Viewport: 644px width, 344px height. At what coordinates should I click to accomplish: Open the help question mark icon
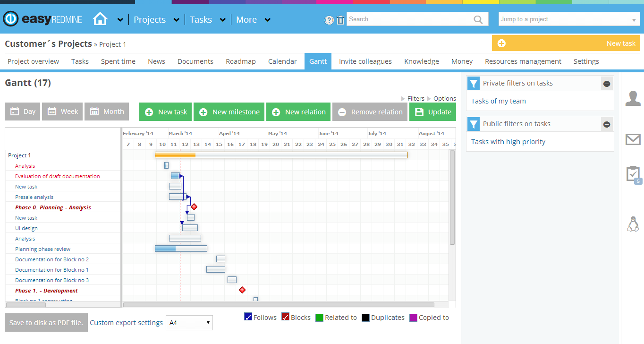click(329, 20)
